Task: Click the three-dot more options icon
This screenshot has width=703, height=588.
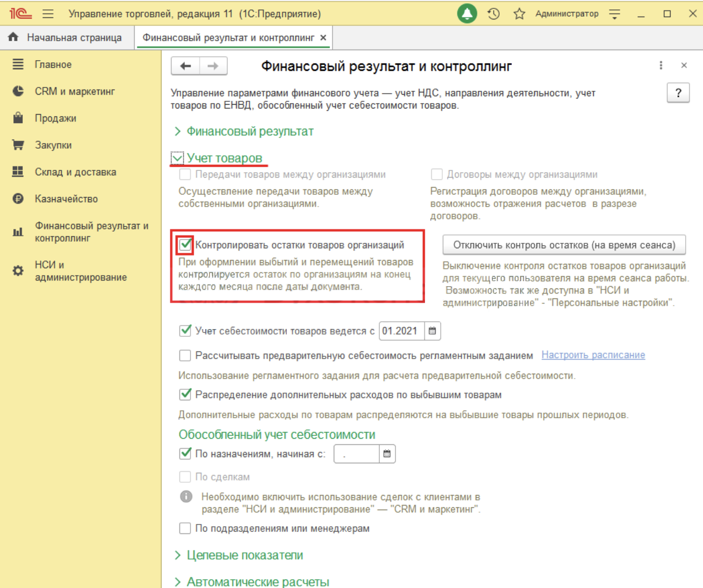Action: point(661,66)
